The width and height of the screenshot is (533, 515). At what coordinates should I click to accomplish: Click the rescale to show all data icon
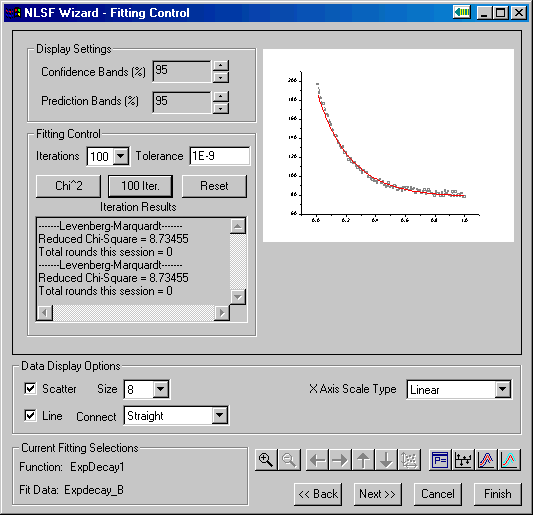409,460
